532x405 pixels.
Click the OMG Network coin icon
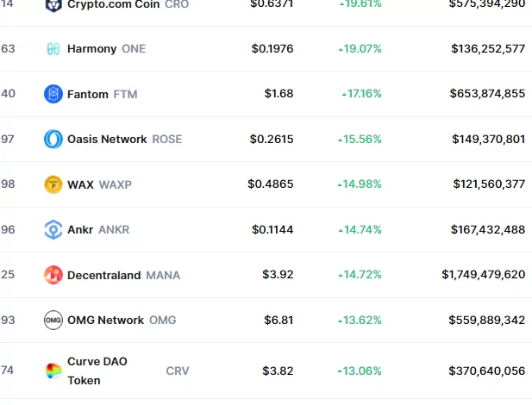pyautogui.click(x=53, y=321)
